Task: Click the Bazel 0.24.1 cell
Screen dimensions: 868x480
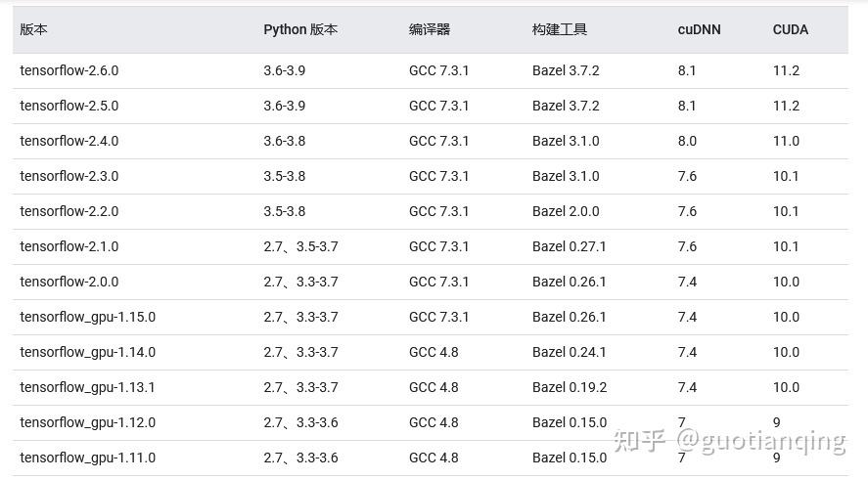Action: [x=570, y=352]
